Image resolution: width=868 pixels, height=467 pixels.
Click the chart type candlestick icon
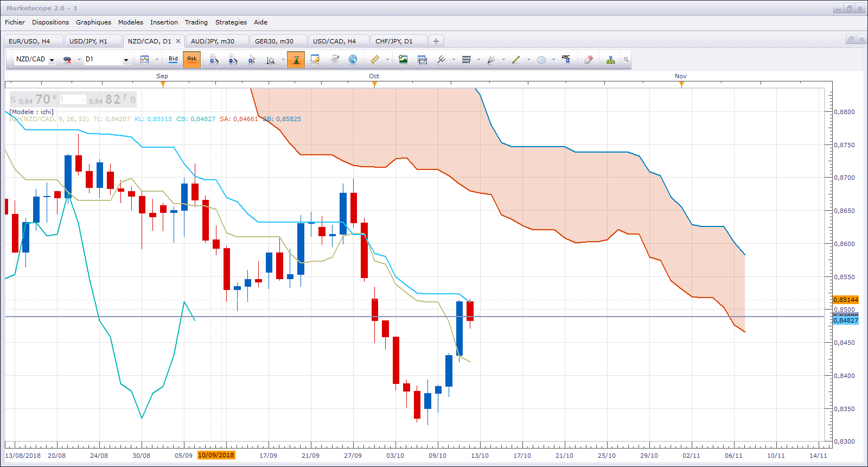tap(144, 60)
